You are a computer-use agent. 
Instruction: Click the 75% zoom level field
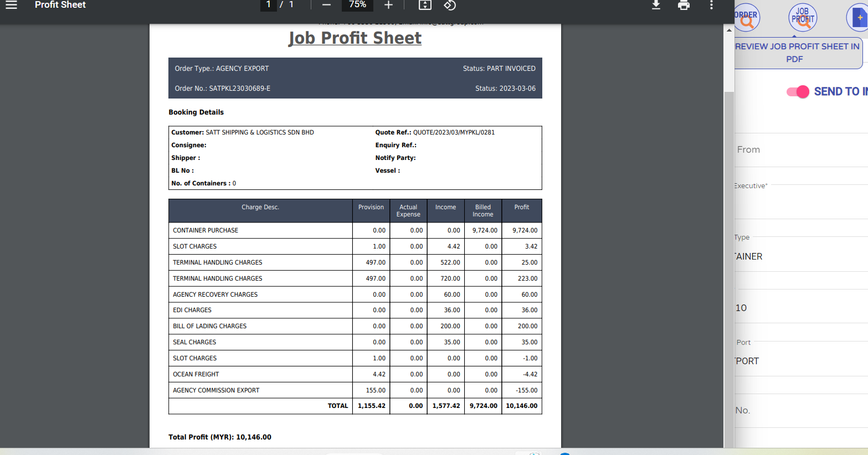(x=357, y=5)
